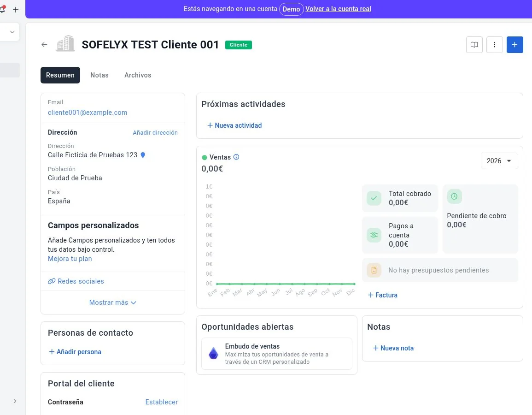Click the Total cobrado card

point(400,198)
